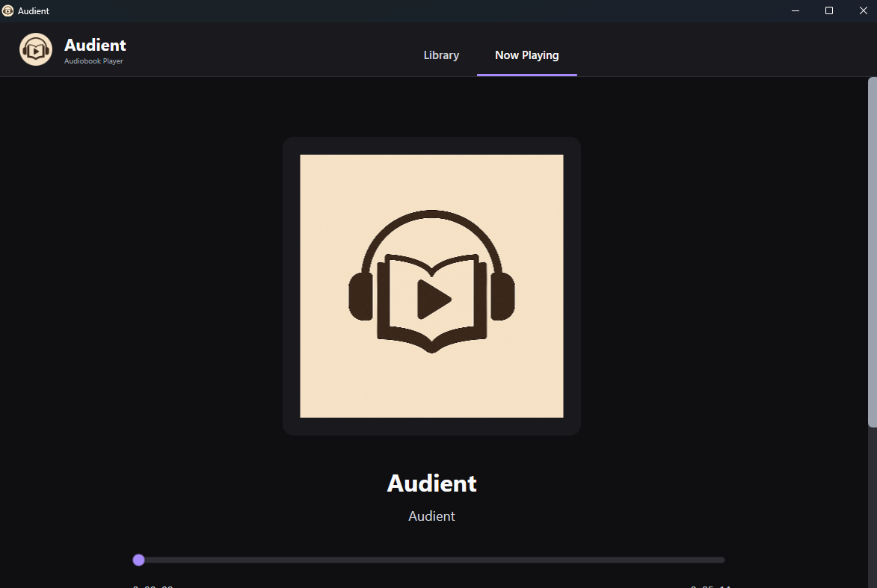Click the audiobook cover art headphone icon
This screenshot has height=588, width=877.
[431, 247]
